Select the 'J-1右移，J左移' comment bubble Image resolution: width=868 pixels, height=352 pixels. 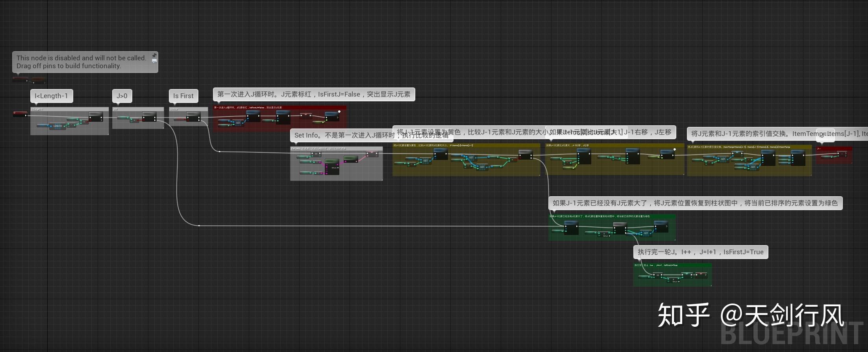point(610,132)
